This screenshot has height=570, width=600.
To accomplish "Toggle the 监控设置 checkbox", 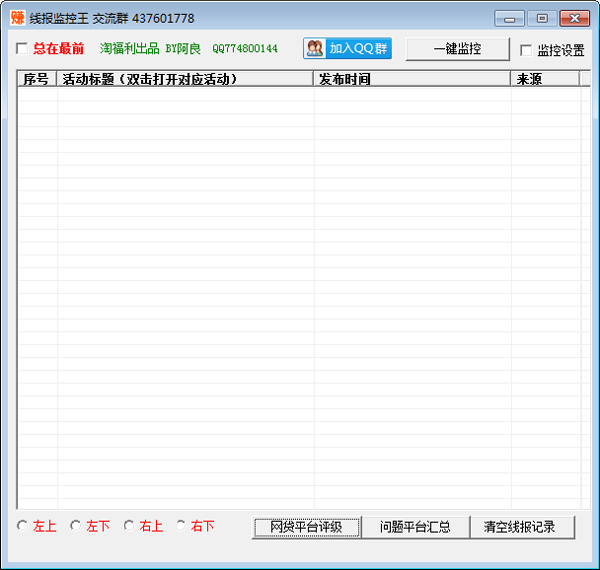I will (526, 51).
